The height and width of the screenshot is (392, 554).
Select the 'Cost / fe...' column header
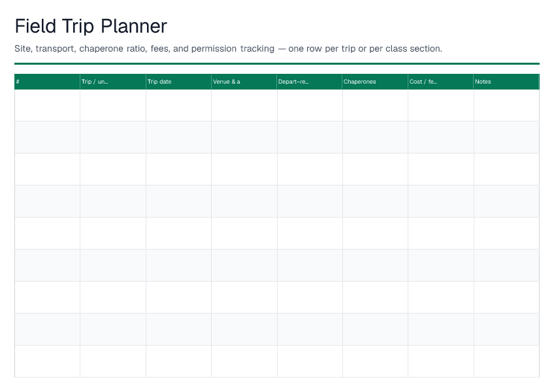point(441,82)
